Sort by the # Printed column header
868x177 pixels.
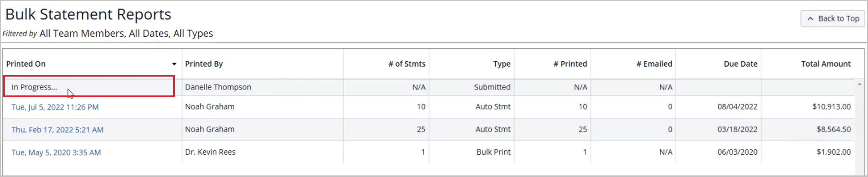[570, 64]
